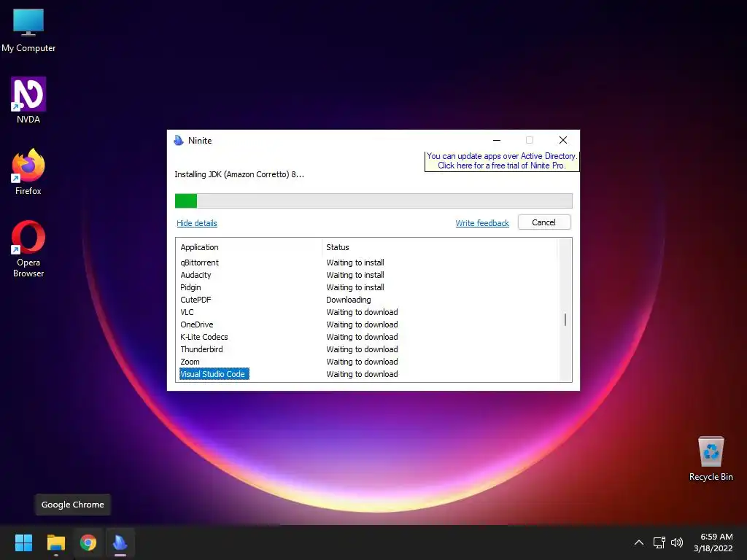Select the Zoom row
Viewport: 747px width, 560px height.
[x=367, y=362]
